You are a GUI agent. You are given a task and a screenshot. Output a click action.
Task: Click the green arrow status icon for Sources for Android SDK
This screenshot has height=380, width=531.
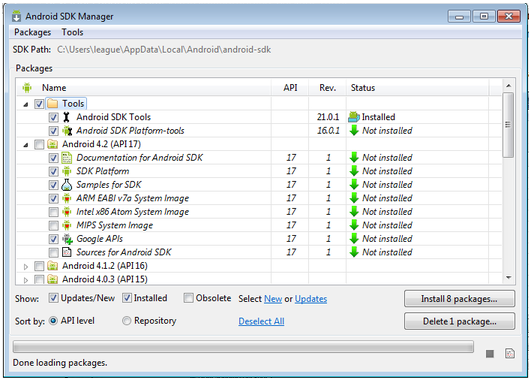tap(354, 252)
